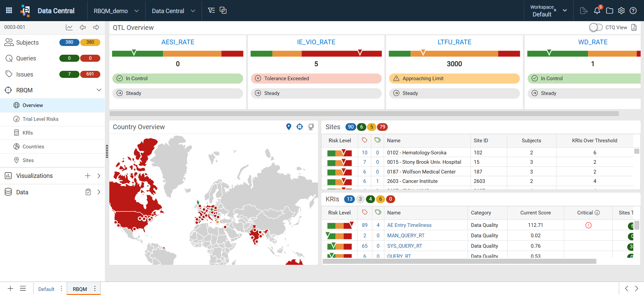This screenshot has width=644, height=295.
Task: Click the QTL Overview export document icon
Action: pos(634,28)
